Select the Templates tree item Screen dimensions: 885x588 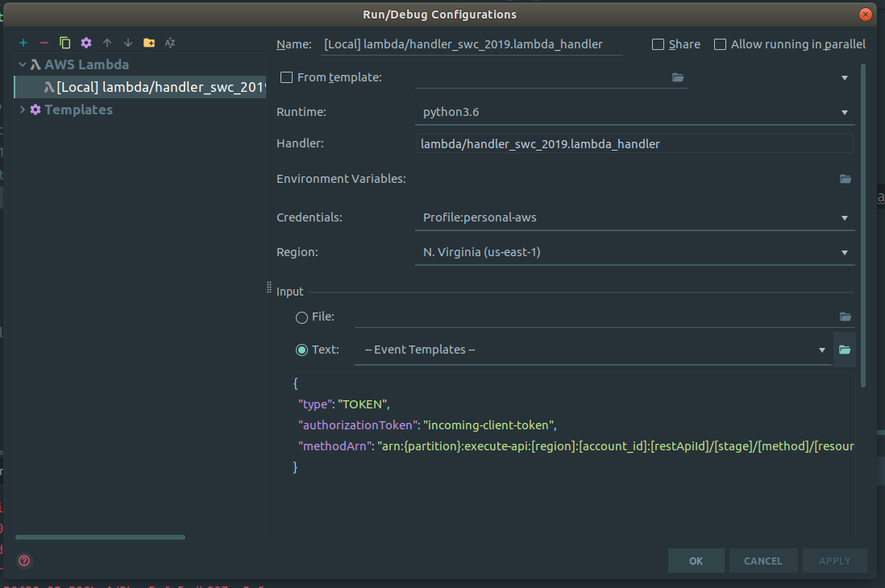coord(78,110)
